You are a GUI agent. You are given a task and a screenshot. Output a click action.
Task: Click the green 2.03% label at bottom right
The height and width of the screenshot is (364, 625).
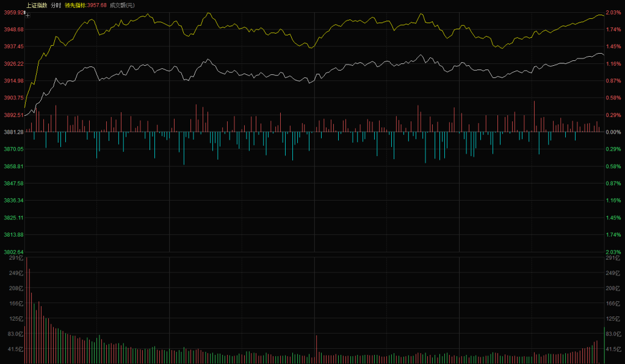click(613, 252)
